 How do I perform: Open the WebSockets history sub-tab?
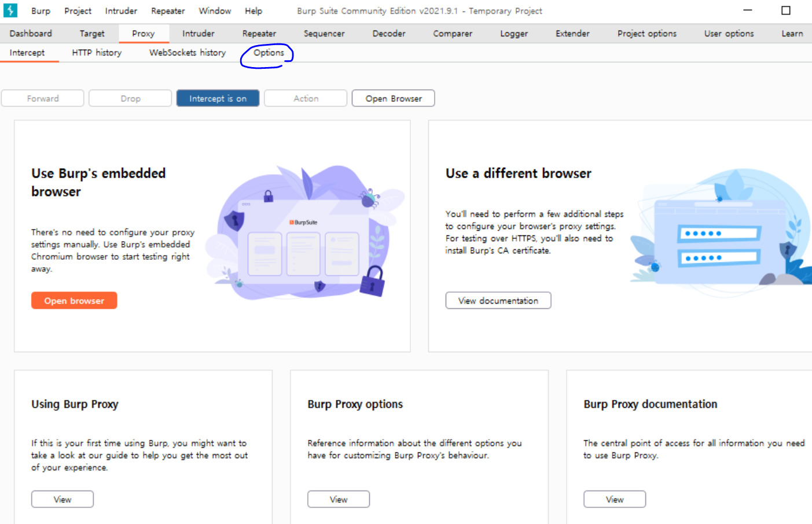tap(188, 53)
